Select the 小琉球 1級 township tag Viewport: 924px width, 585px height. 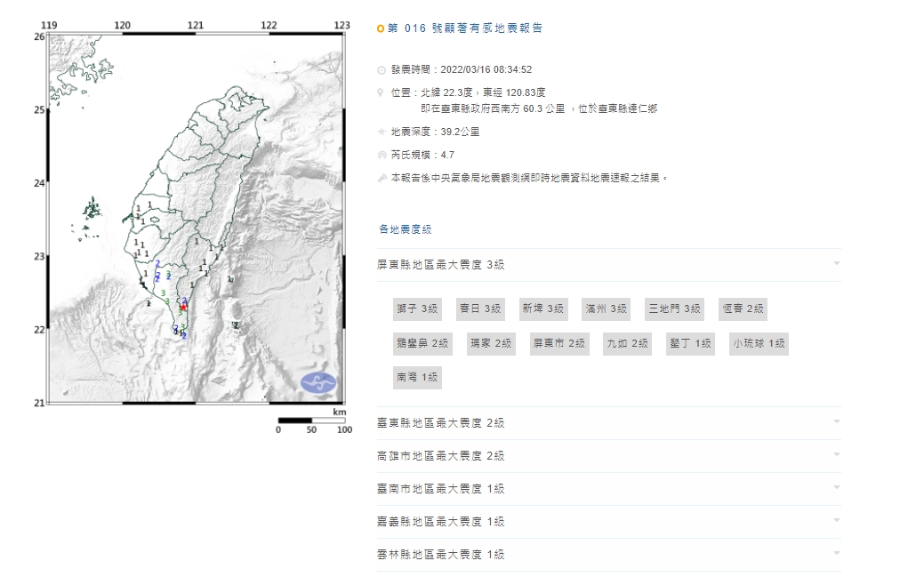(x=758, y=343)
